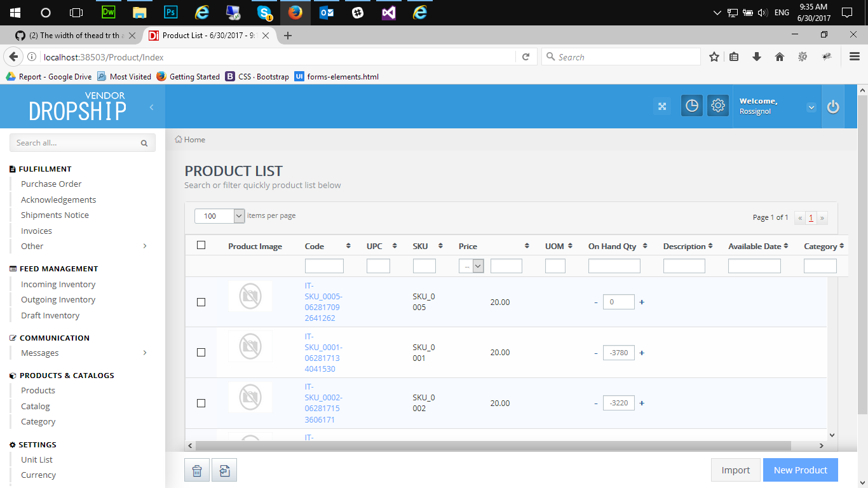Click the Code filter input field
Screen dimensions: 868x488
click(x=324, y=266)
